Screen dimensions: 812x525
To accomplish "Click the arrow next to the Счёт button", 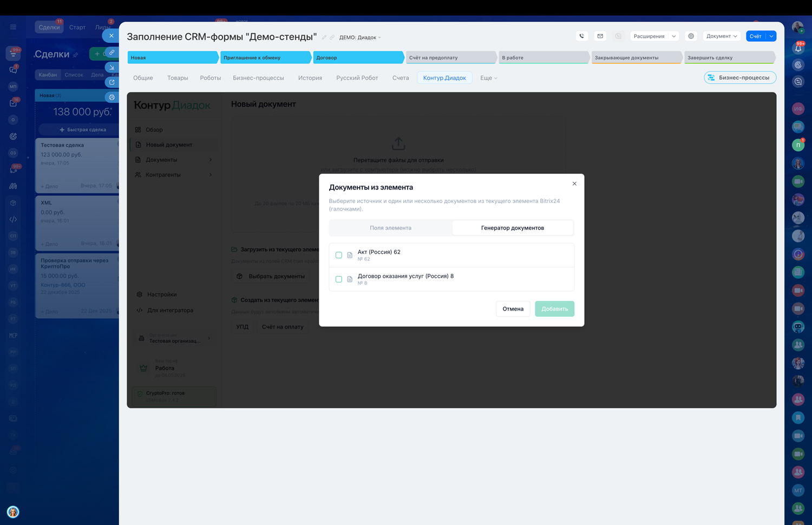I will point(771,36).
